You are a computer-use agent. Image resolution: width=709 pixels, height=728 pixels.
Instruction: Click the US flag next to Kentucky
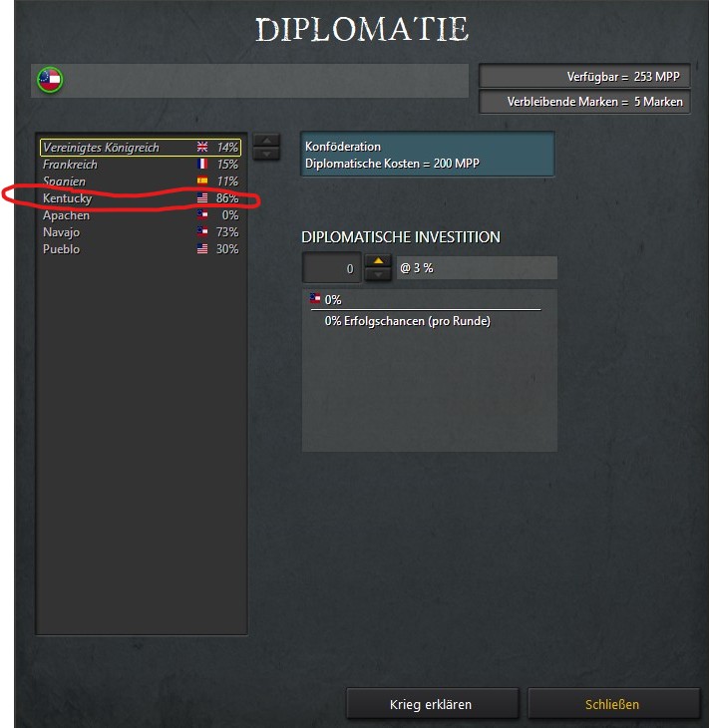click(x=202, y=198)
